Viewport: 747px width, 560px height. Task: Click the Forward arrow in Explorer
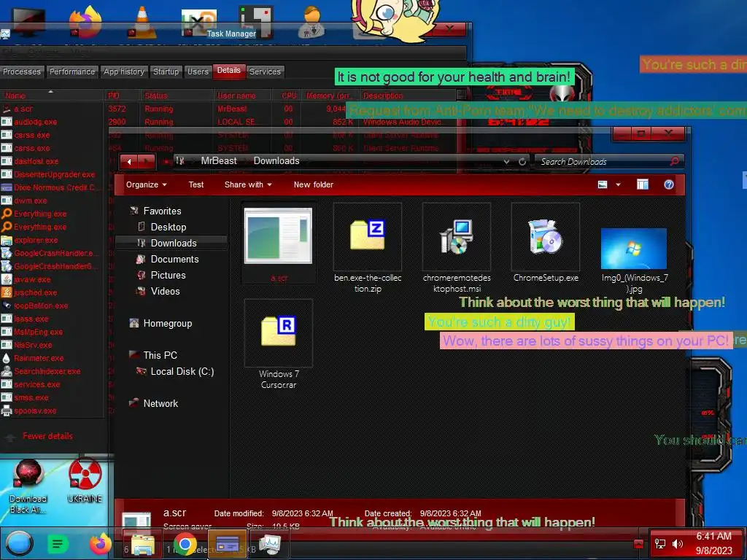(x=147, y=162)
